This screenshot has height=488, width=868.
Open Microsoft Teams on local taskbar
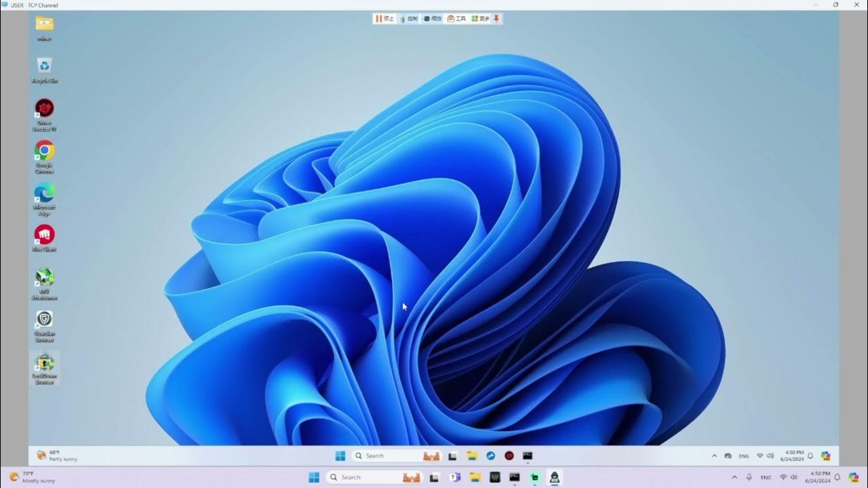coord(455,477)
